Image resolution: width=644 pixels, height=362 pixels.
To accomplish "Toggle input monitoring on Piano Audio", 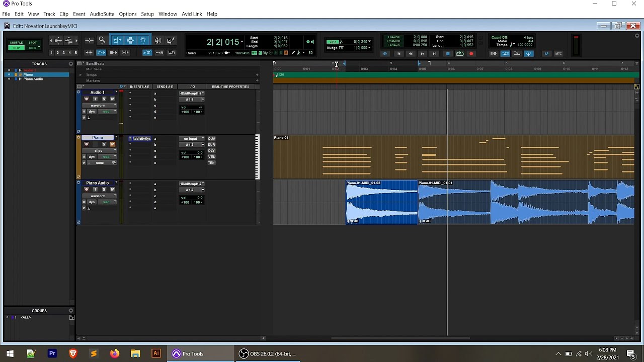I will 95,190.
